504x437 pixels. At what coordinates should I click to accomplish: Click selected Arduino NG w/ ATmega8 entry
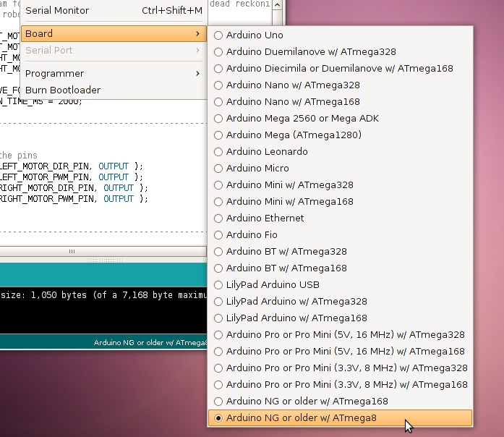click(340, 417)
